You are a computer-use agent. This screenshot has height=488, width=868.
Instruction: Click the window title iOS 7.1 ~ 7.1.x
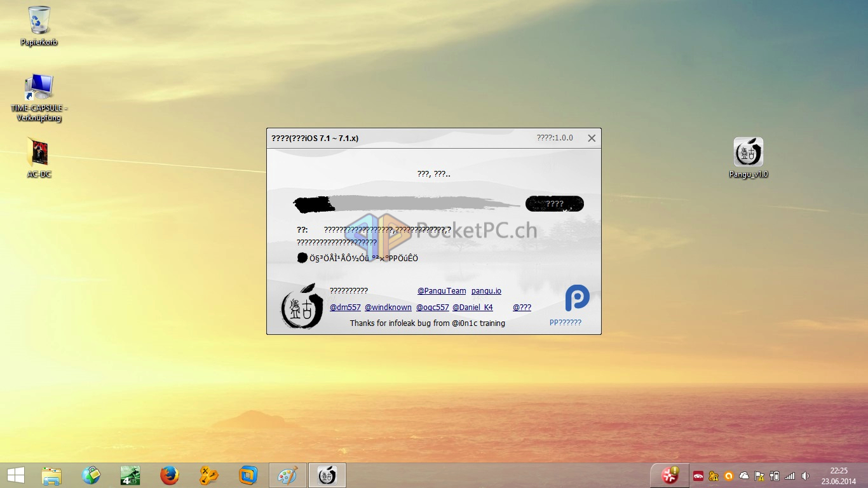click(315, 138)
